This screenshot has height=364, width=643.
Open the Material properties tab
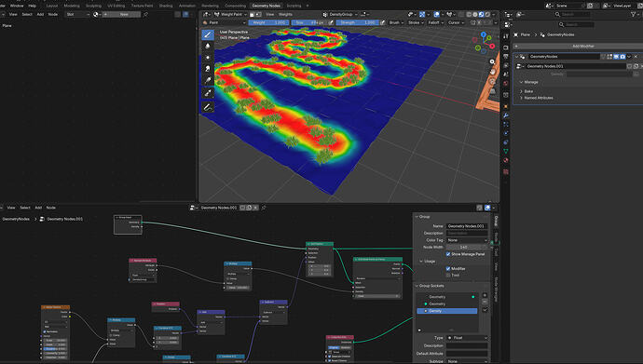(x=506, y=160)
